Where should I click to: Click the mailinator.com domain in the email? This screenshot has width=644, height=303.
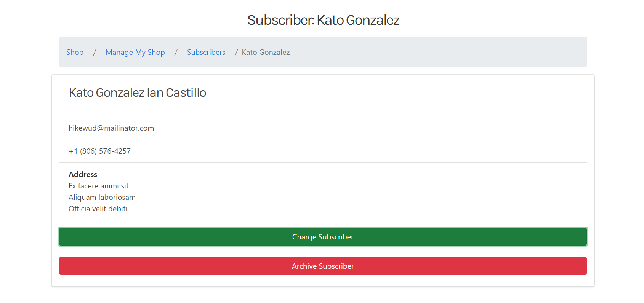129,128
